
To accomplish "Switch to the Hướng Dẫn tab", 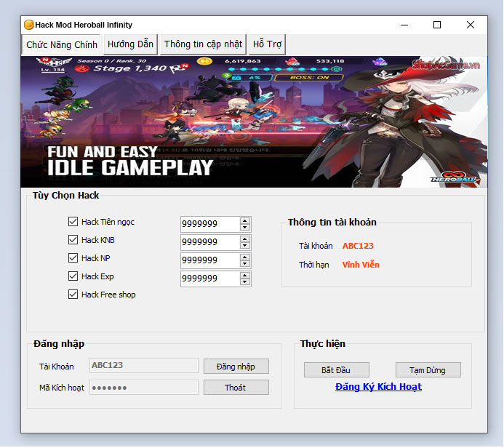I will [x=131, y=44].
